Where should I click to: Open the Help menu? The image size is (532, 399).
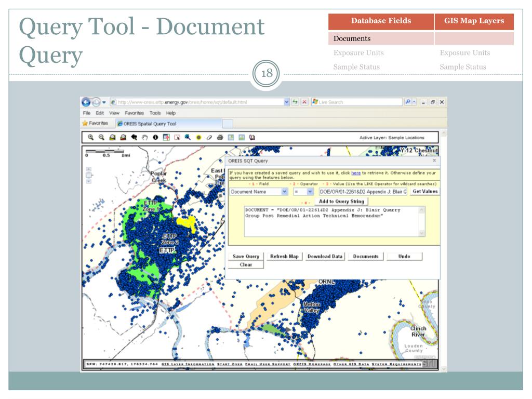point(170,113)
